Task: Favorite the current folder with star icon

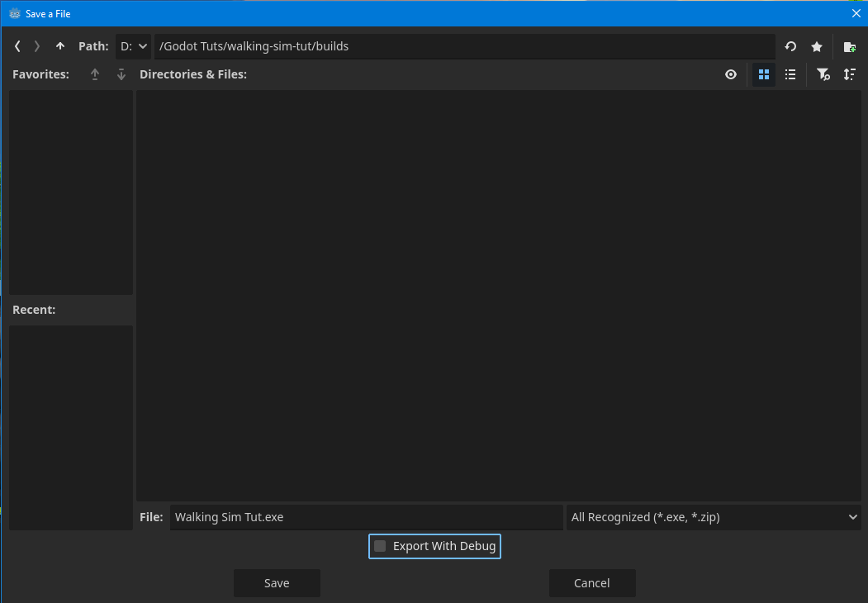Action: point(817,46)
